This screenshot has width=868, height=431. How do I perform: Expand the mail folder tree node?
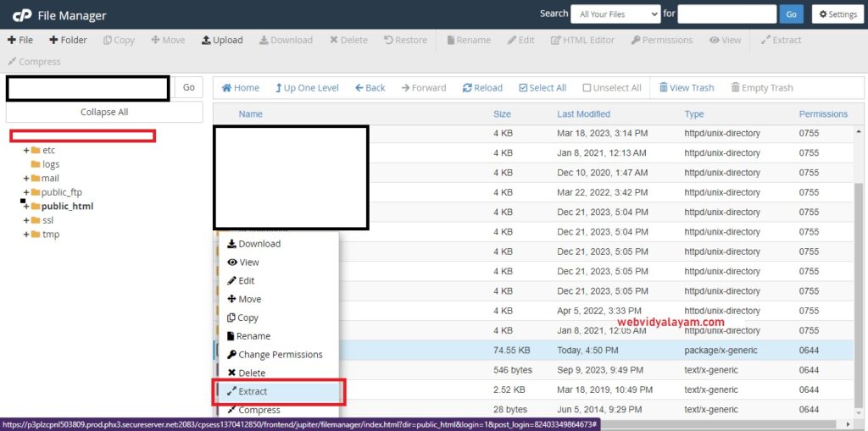[26, 179]
